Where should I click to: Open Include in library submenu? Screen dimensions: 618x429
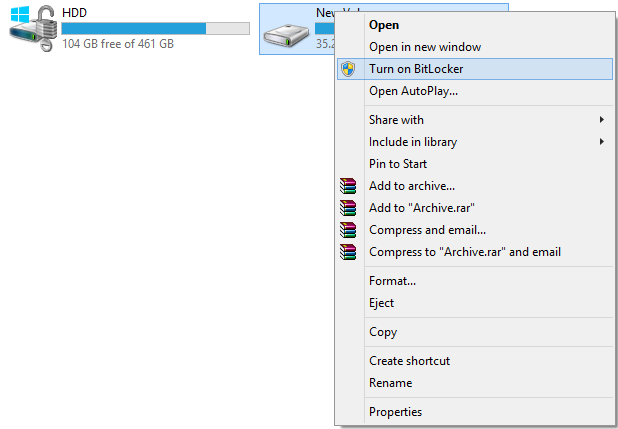[x=475, y=142]
